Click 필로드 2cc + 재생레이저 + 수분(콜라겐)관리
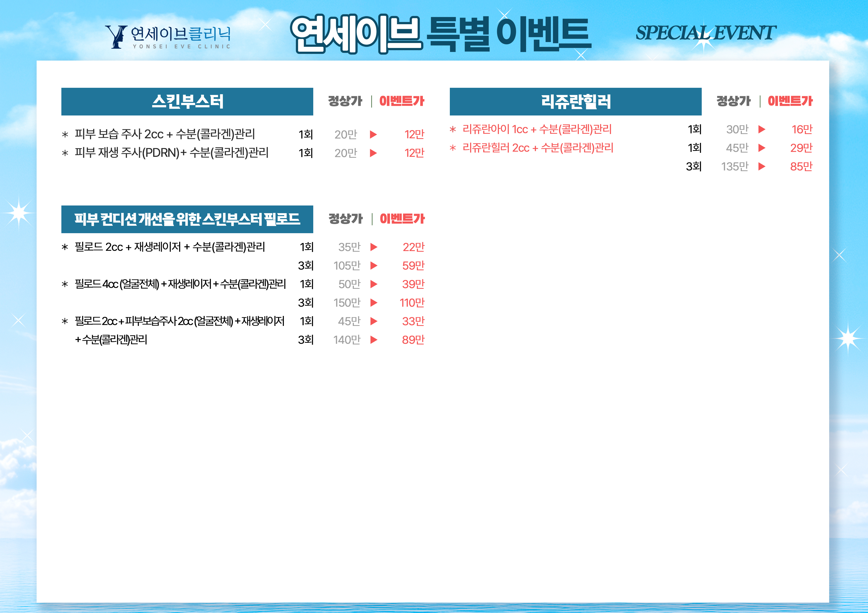 pyautogui.click(x=170, y=247)
